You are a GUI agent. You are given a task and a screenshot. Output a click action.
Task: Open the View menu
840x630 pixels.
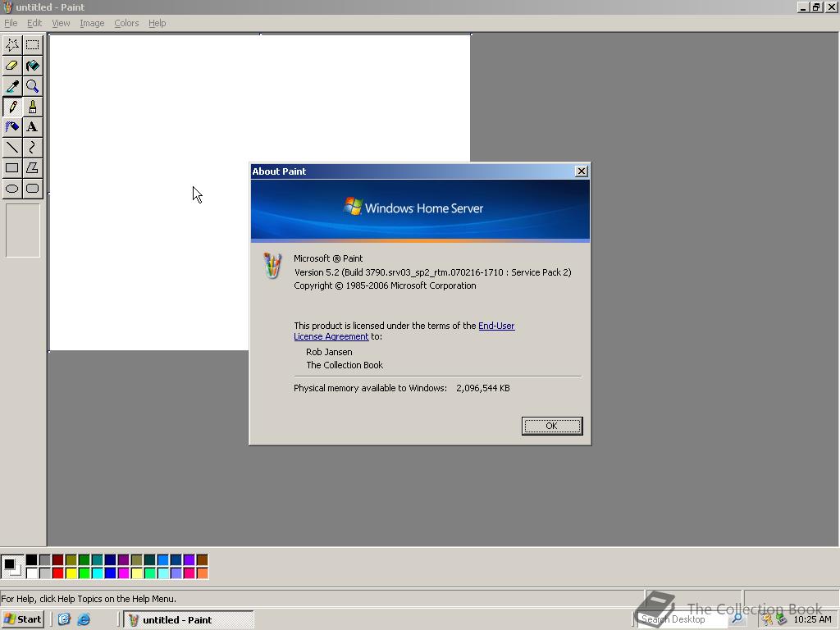[61, 23]
